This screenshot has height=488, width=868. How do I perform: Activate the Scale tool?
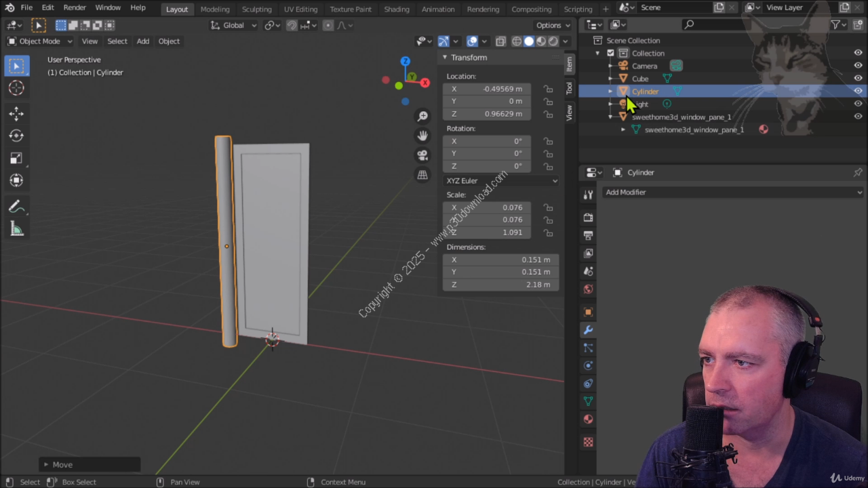click(x=16, y=158)
